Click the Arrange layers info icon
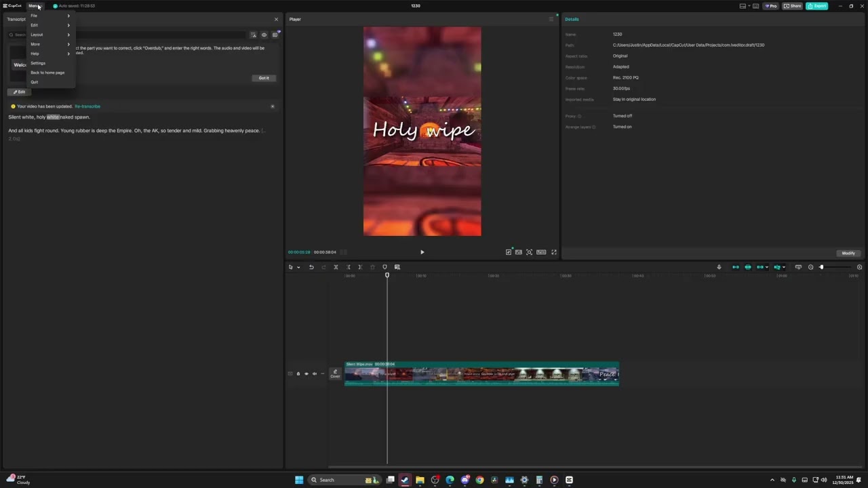 pos(594,127)
